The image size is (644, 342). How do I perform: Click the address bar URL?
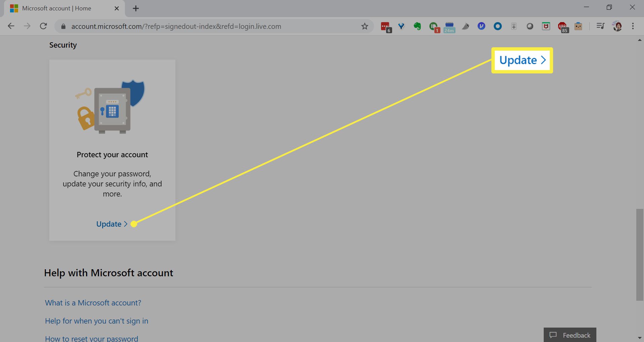(x=176, y=26)
